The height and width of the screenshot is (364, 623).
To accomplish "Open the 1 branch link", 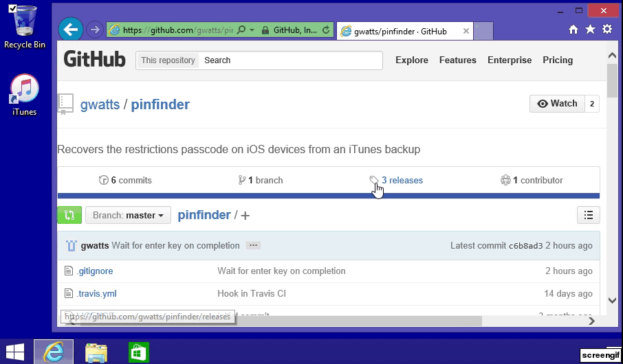I will click(260, 180).
